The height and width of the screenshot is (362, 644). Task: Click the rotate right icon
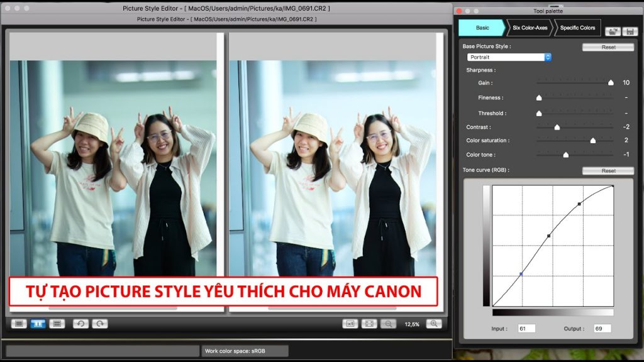(99, 323)
